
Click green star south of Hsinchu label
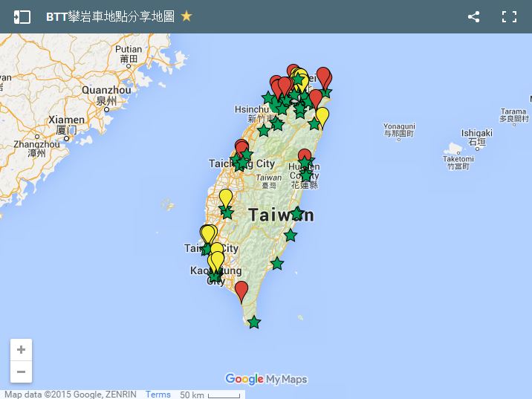264,131
